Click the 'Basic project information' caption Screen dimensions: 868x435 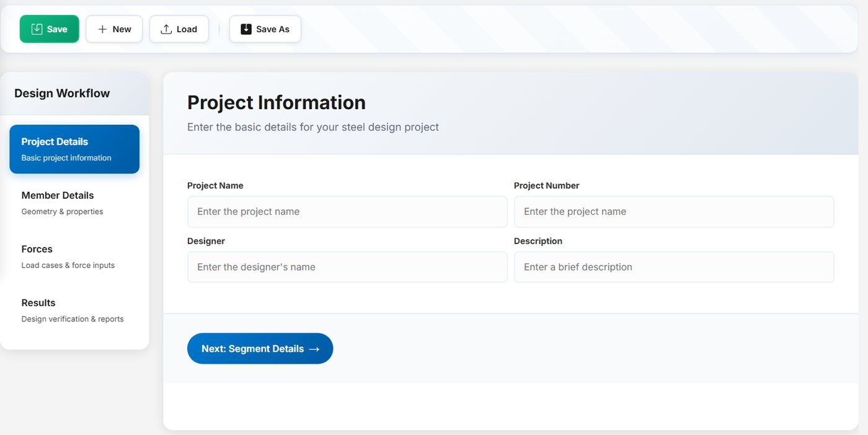(x=66, y=158)
